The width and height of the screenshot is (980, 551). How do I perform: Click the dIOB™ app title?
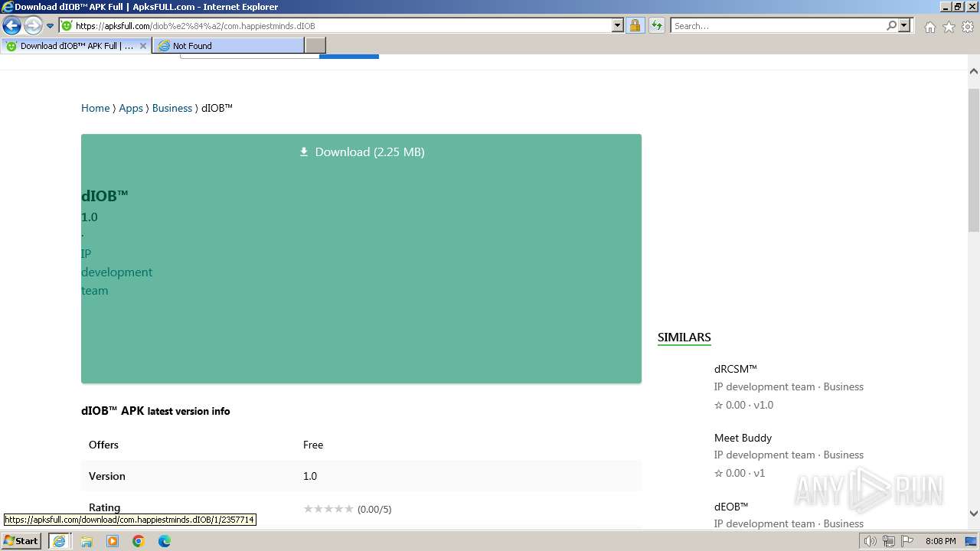pyautogui.click(x=105, y=195)
